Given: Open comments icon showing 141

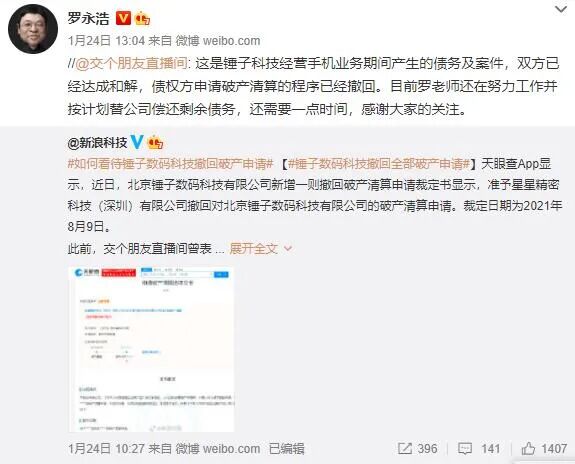Looking at the screenshot, I should (465, 449).
